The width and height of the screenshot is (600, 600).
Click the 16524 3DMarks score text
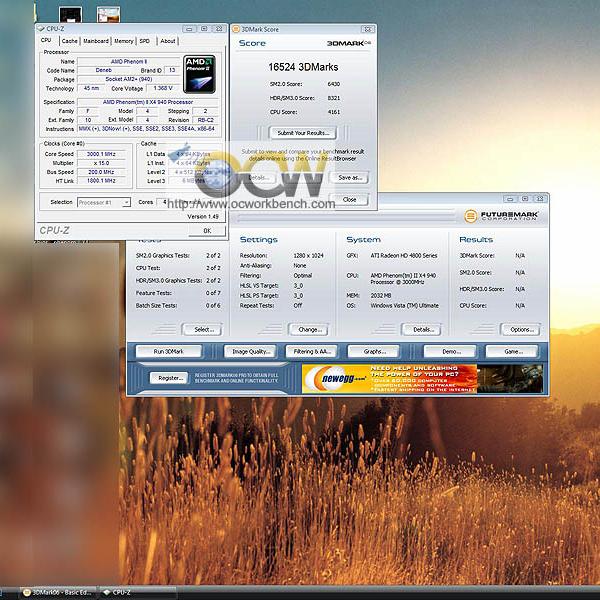tap(303, 67)
